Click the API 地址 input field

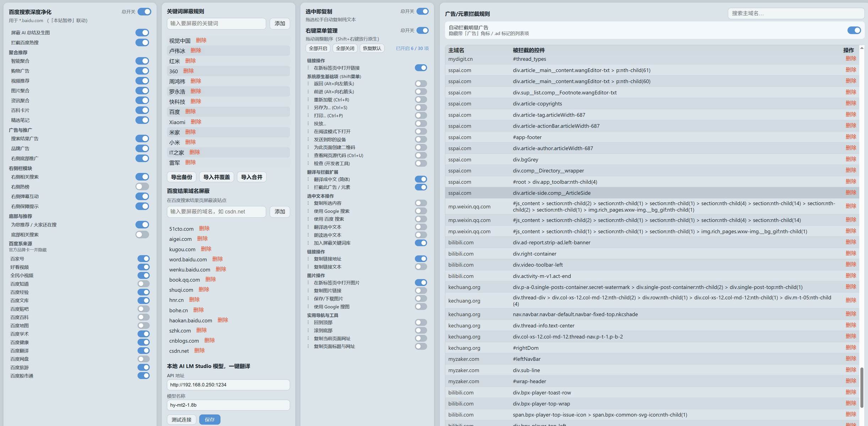[228, 385]
